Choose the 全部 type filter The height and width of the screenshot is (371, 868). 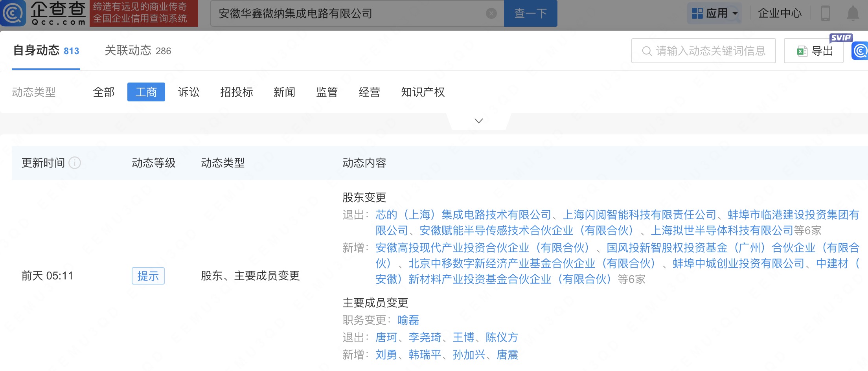pos(104,92)
